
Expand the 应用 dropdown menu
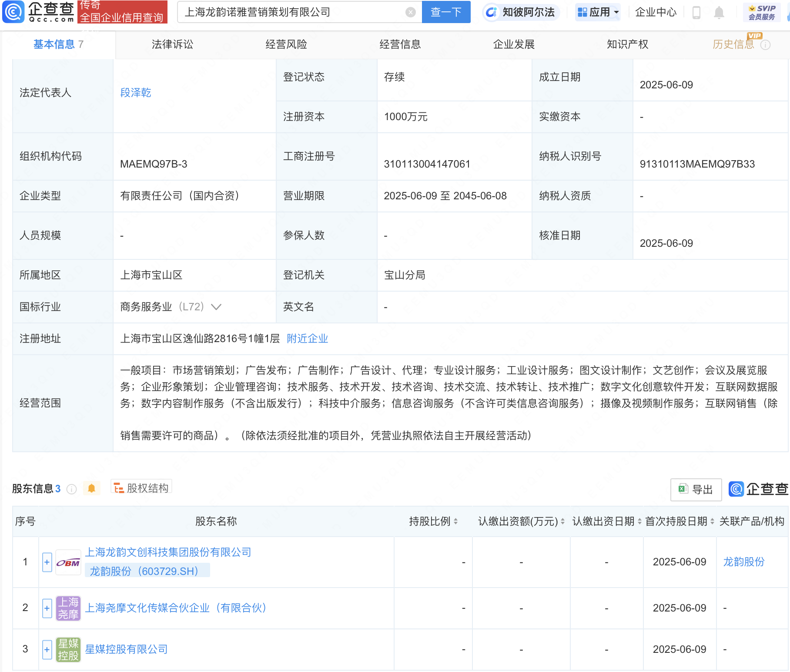click(x=598, y=12)
